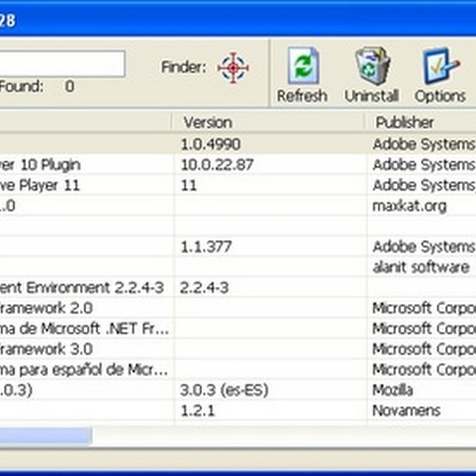Select the 'Framework 2.0' row

(238, 308)
